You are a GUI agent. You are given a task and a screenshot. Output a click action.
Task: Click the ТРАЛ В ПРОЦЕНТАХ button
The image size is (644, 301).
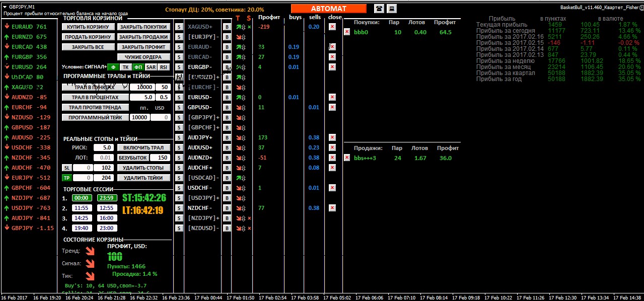95,97
